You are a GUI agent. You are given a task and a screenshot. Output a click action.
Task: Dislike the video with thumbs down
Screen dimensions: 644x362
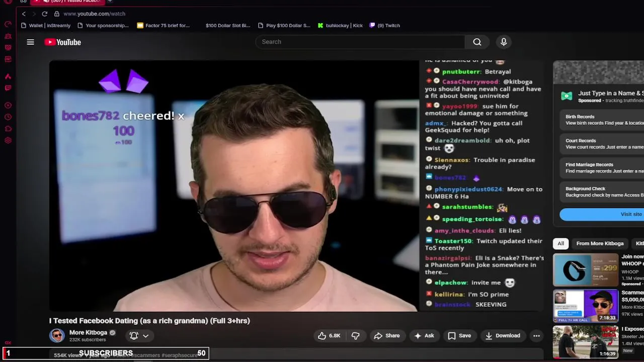tap(355, 336)
